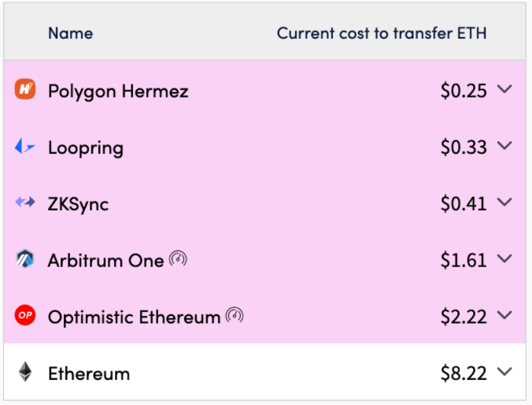Screen dimensions: 532x405
Task: Click the Current cost to transfer ETH header
Action: pos(382,33)
